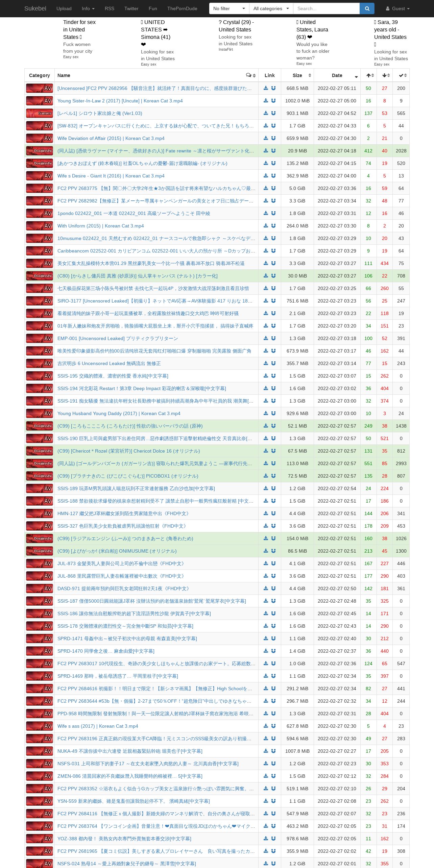This screenshot has height=868, width=434.
Task: Click the blue search magnifier button
Action: [x=367, y=8]
